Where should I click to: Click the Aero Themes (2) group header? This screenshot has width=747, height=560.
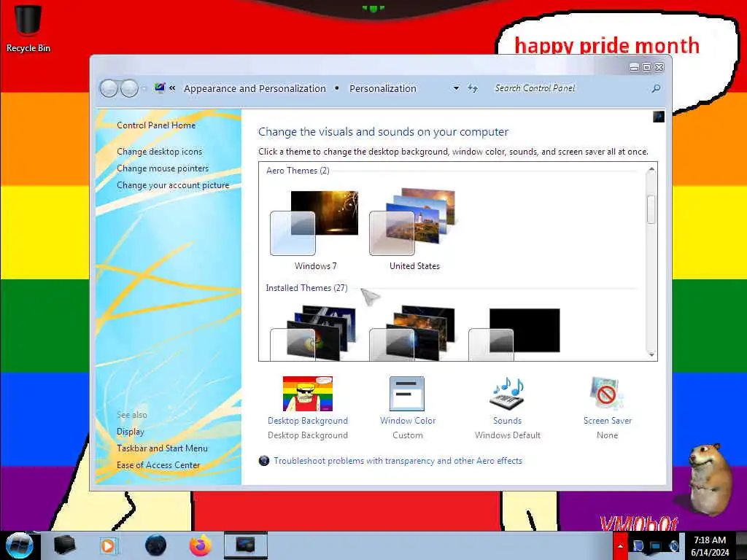(x=298, y=171)
